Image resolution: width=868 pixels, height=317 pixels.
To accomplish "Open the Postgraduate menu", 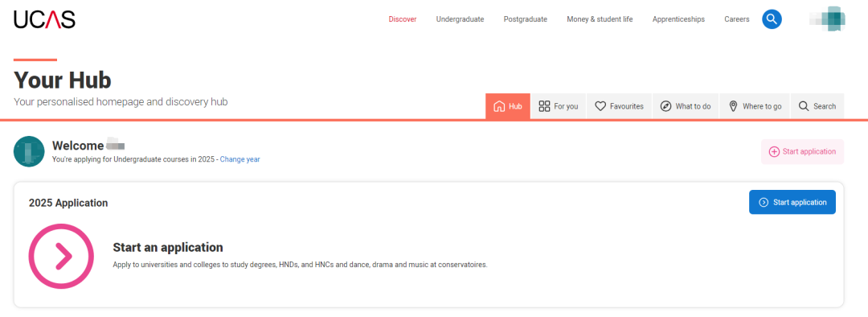I will click(x=526, y=19).
